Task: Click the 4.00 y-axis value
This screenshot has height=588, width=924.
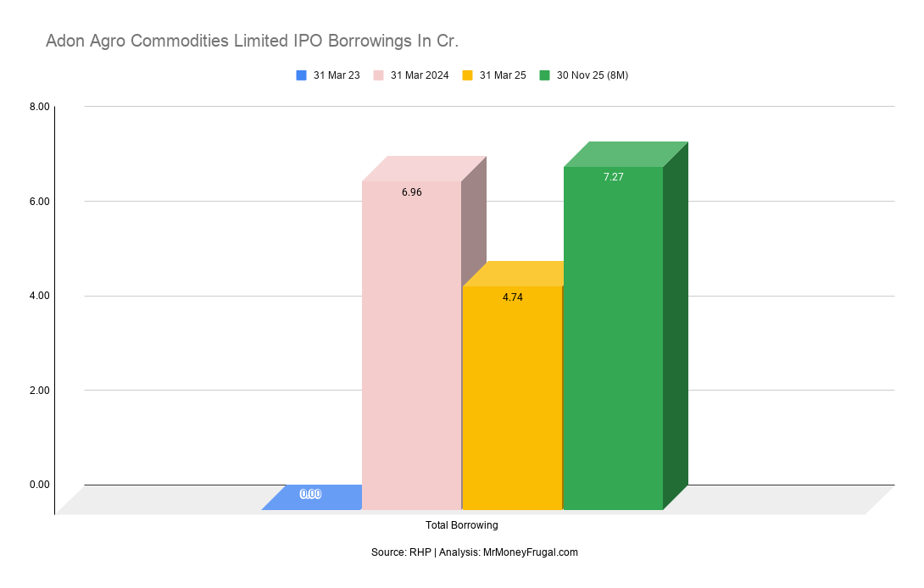Action: click(40, 296)
